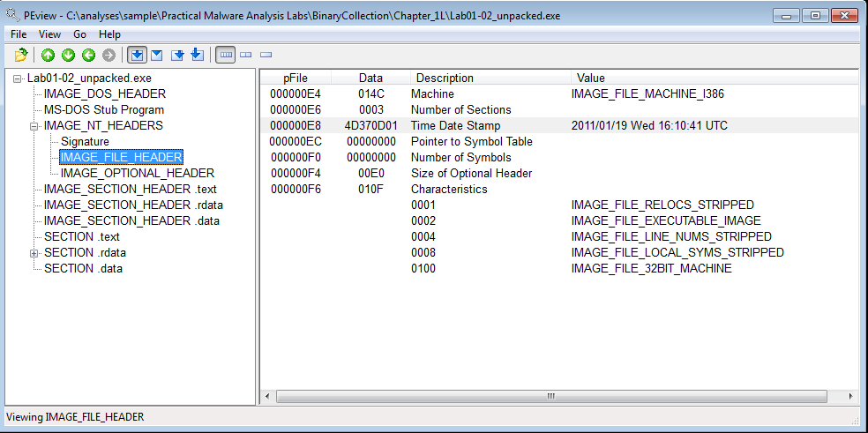Toggle the four-segment width view icon
The height and width of the screenshot is (433, 868).
[x=225, y=55]
